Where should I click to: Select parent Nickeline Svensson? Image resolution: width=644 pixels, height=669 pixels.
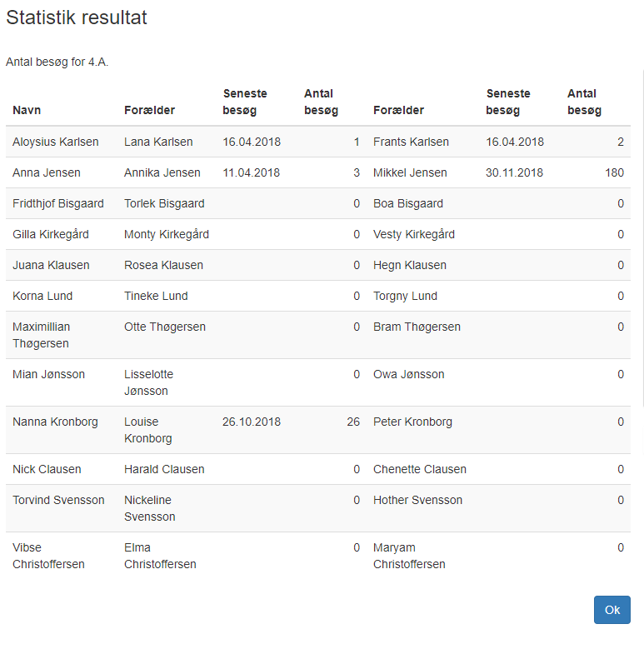[150, 508]
